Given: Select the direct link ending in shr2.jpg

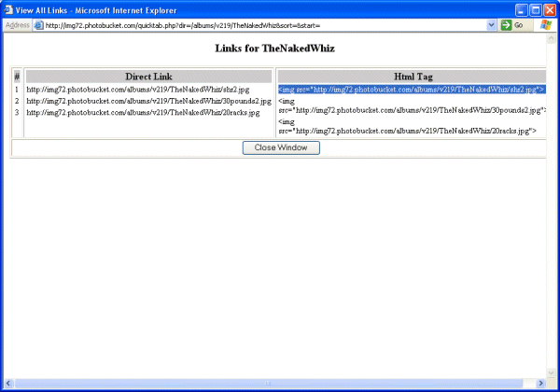Looking at the screenshot, I should coord(138,90).
